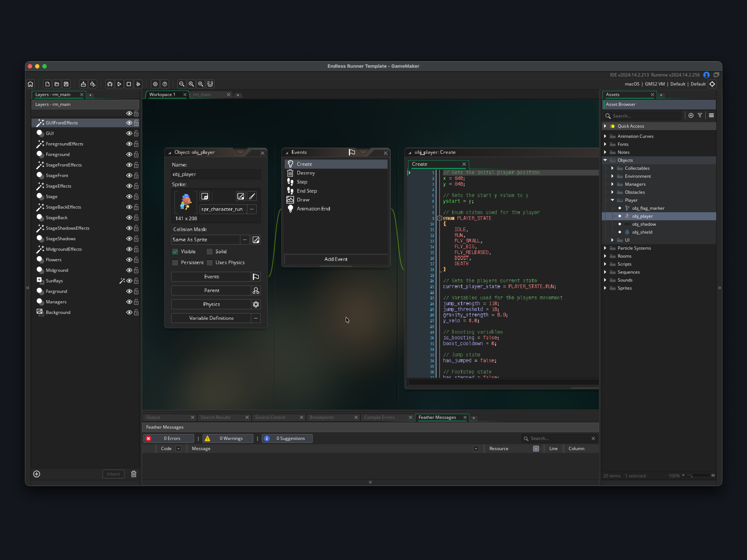Click the Debug bug icon
Image resolution: width=747 pixels, height=560 pixels.
tap(110, 84)
